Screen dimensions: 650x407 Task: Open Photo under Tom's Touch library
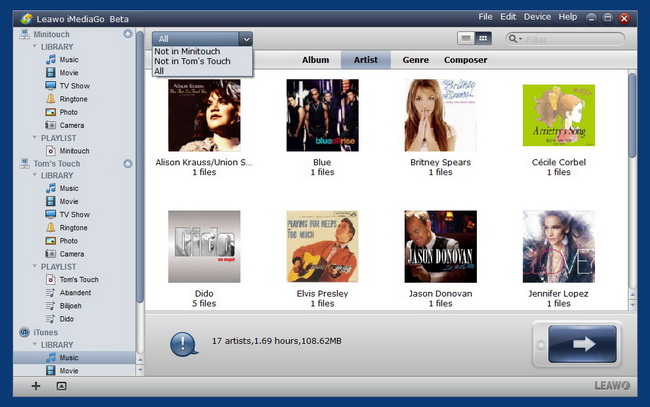point(62,241)
